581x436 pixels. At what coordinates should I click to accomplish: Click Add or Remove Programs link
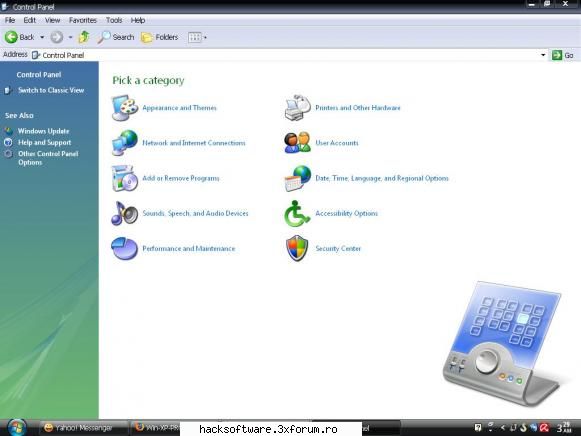tap(181, 178)
